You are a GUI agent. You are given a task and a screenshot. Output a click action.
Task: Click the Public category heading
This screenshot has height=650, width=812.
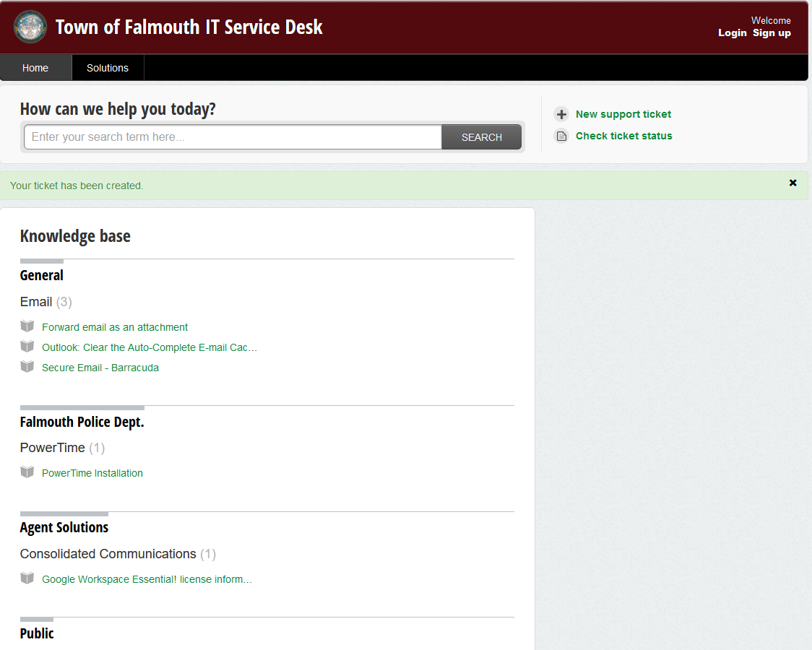(37, 633)
